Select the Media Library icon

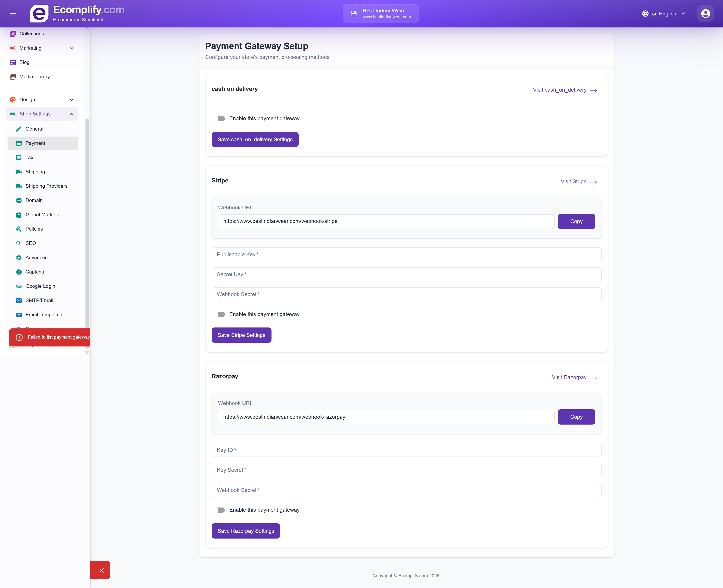[13, 77]
